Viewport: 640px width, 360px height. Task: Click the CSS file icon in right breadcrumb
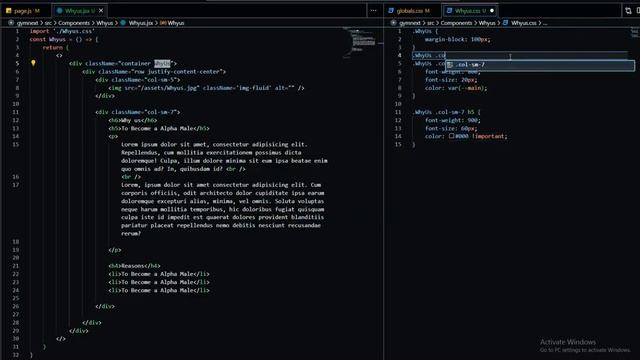pyautogui.click(x=505, y=23)
